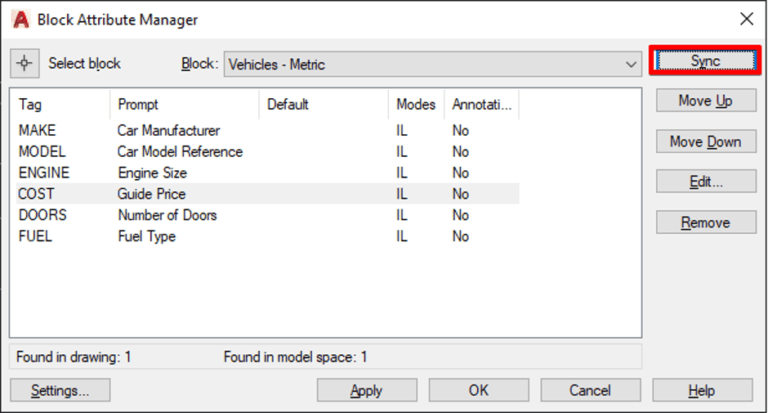Open the Edit attribute dialog
Image resolution: width=768 pixels, height=413 pixels.
[x=706, y=182]
